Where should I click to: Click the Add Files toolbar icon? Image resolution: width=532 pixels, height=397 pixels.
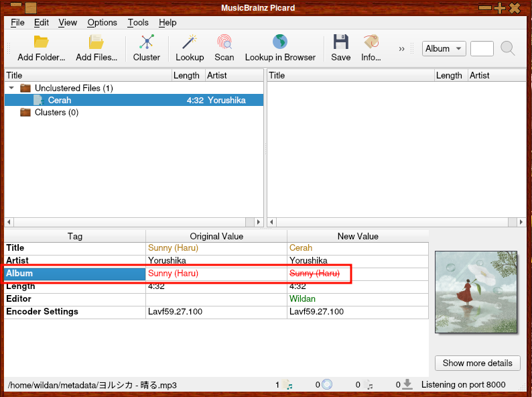tap(96, 42)
